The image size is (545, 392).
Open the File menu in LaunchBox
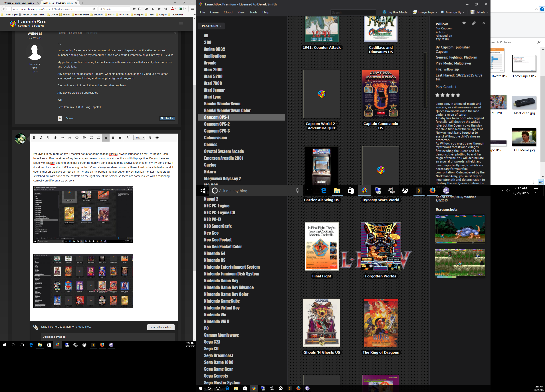202,12
